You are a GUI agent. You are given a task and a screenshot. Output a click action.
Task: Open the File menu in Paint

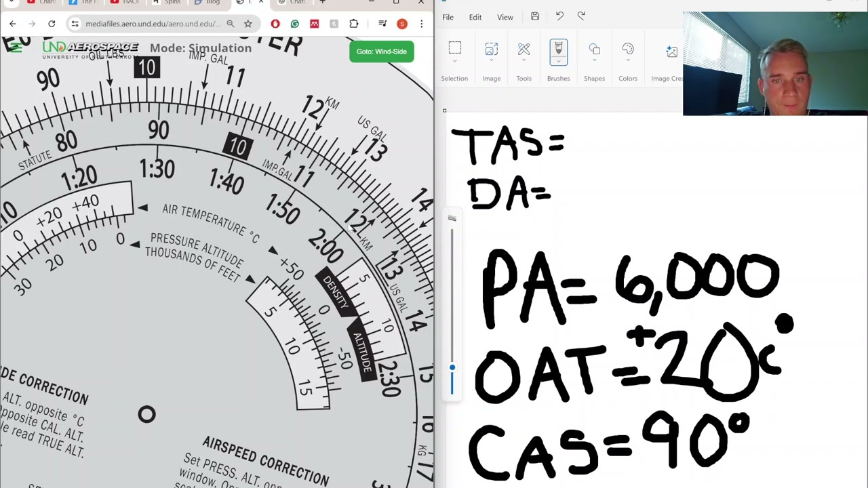coord(448,17)
